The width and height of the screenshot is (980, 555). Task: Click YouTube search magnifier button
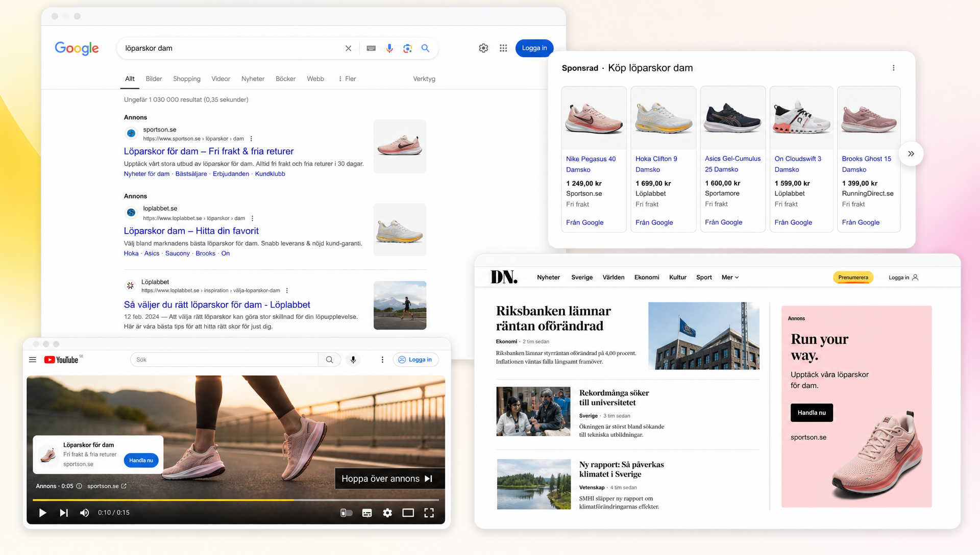point(330,360)
